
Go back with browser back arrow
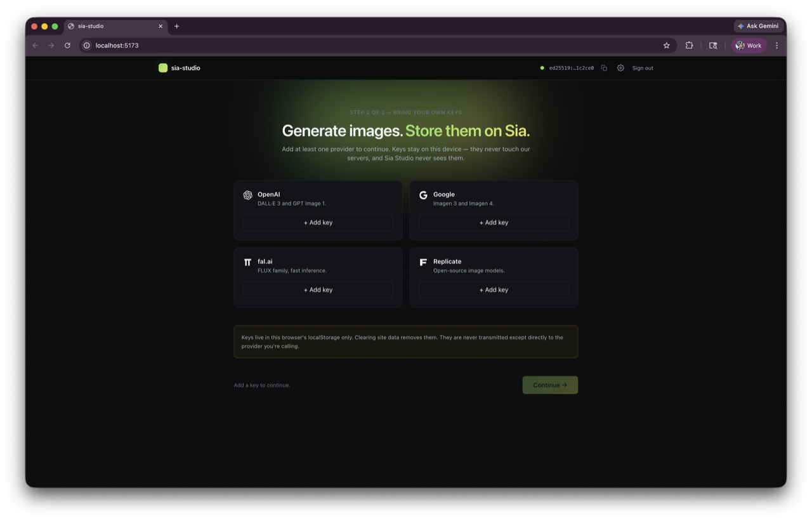tap(36, 46)
